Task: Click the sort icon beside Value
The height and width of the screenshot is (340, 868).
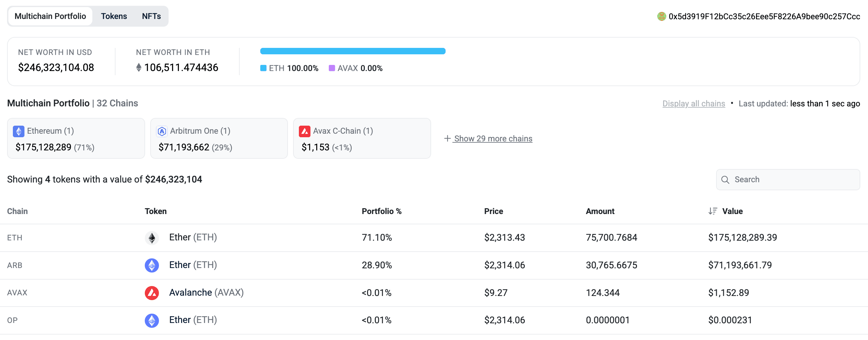Action: 712,211
